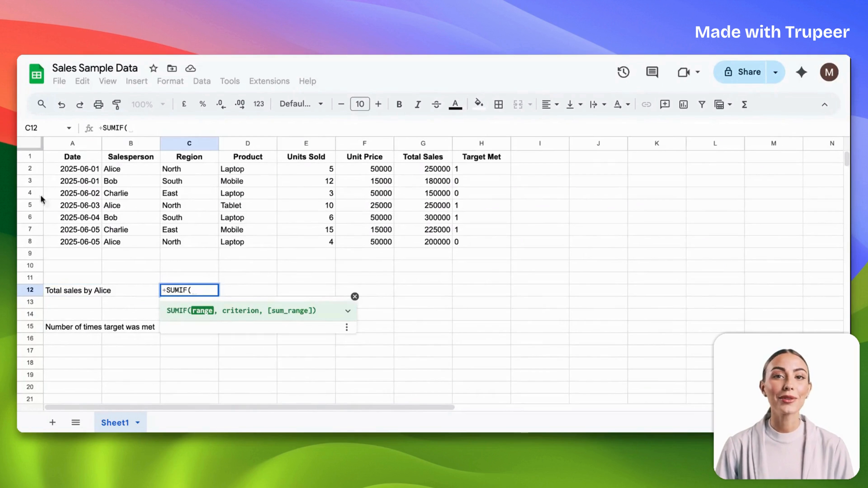Select the Bold formatting icon

(x=399, y=104)
